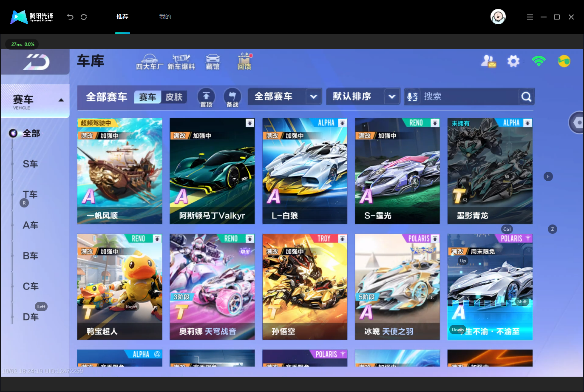The width and height of the screenshot is (584, 392).
Task: Select the 奥莉娜 天穹战音 car card
Action: click(x=212, y=287)
